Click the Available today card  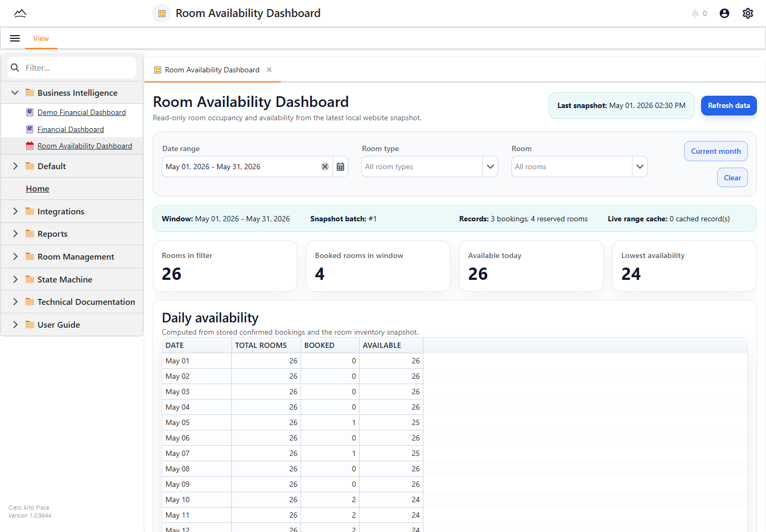[x=531, y=266]
